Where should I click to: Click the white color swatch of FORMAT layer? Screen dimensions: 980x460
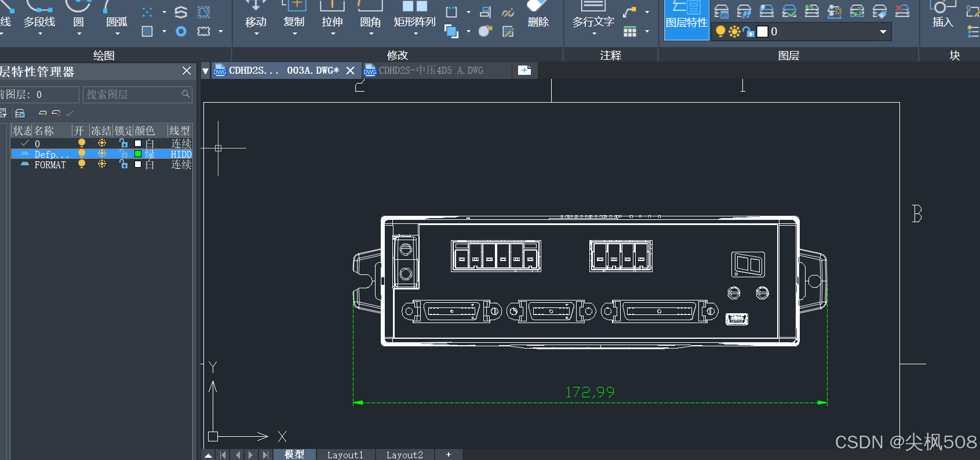(138, 164)
